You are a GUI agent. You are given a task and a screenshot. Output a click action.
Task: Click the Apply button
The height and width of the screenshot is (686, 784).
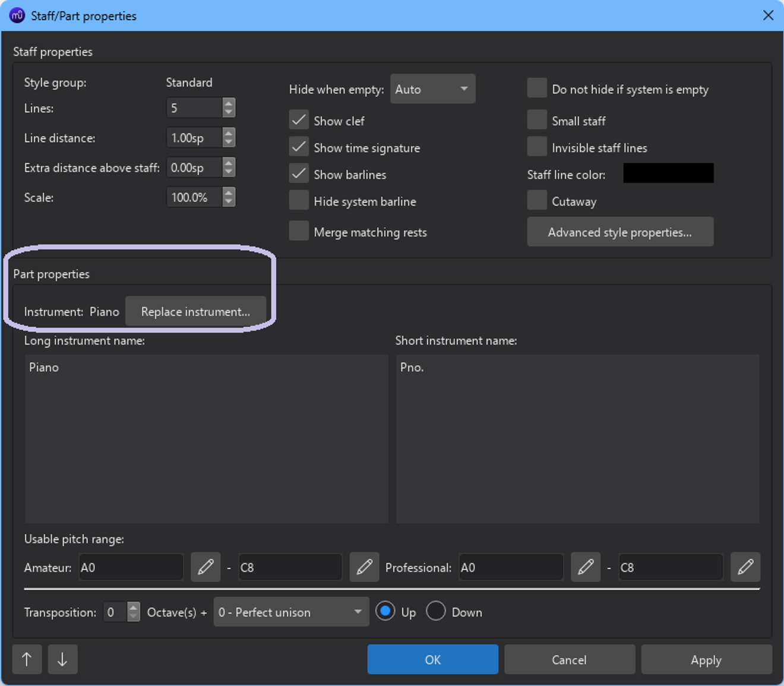click(x=706, y=659)
